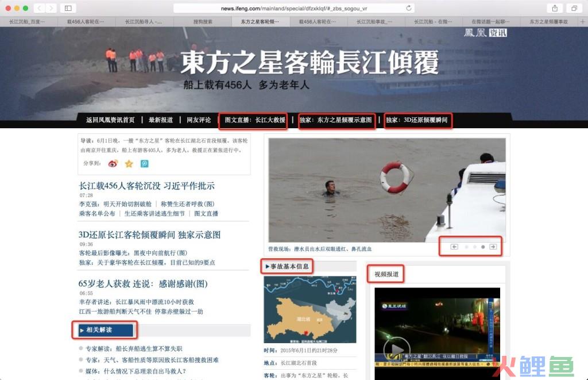The height and width of the screenshot is (380, 588).
Task: Select the first slideshow dot
Action: click(466, 247)
